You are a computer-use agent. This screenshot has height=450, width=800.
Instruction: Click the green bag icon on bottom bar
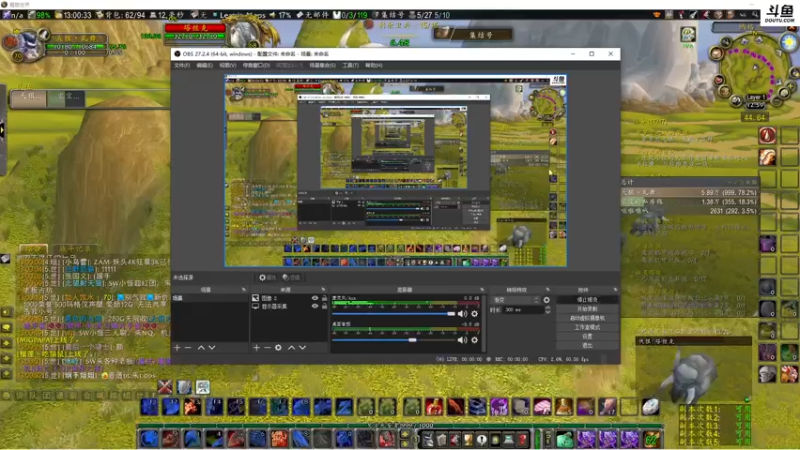coord(564,439)
